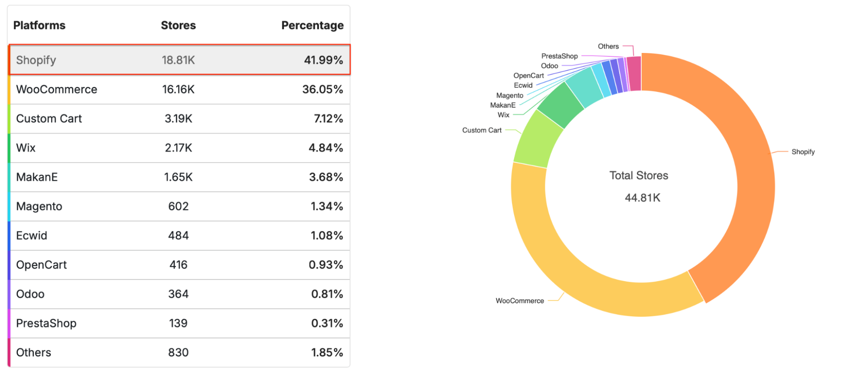Sort by the Stores column header
The image size is (868, 374).
click(x=178, y=25)
